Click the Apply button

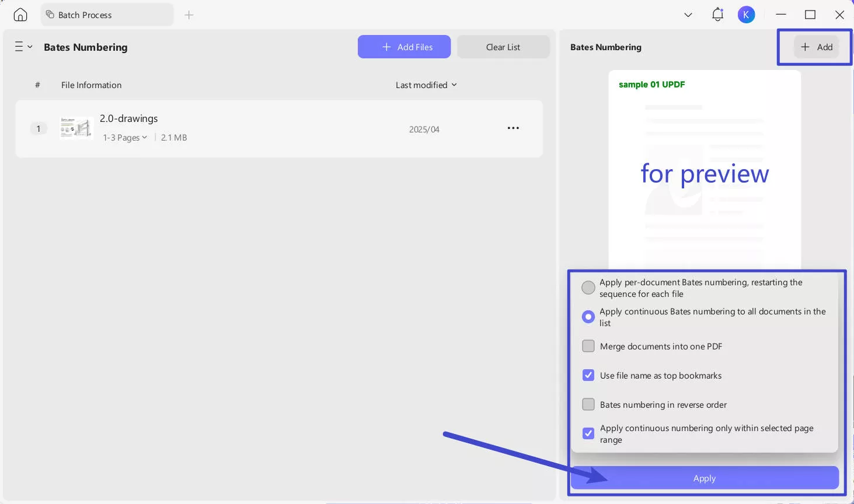coord(705,478)
